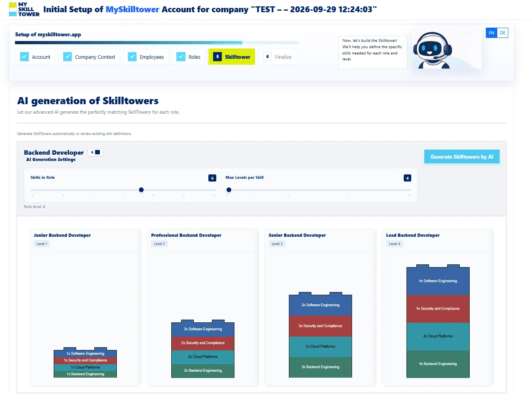This screenshot has width=532, height=395.
Task: Select Senior Backend Developer card title
Action: pyautogui.click(x=297, y=235)
